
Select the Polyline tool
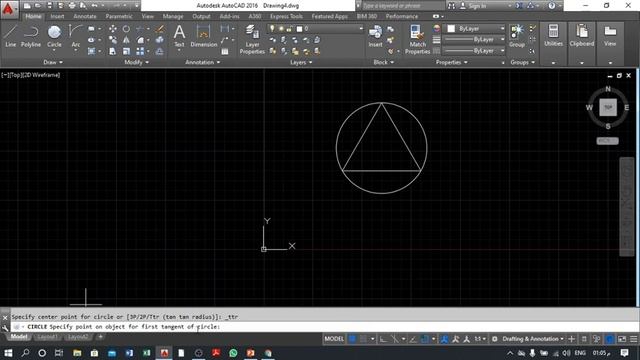tap(31, 36)
